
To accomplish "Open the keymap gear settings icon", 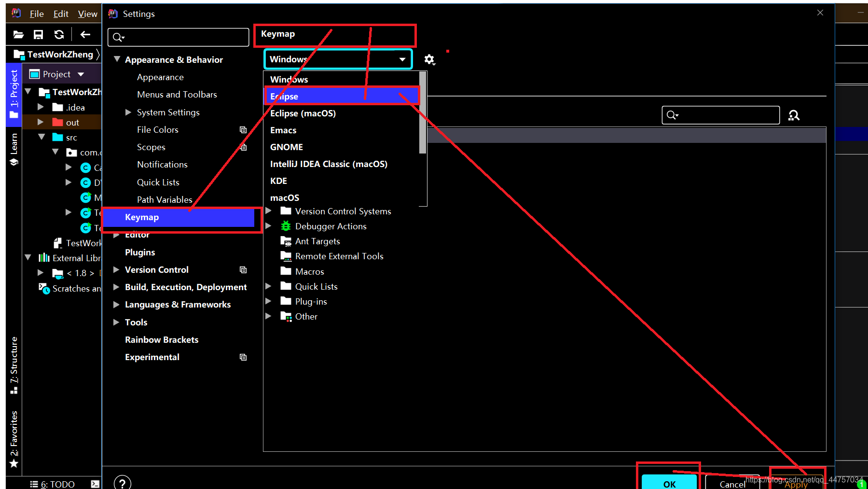I will click(x=429, y=59).
